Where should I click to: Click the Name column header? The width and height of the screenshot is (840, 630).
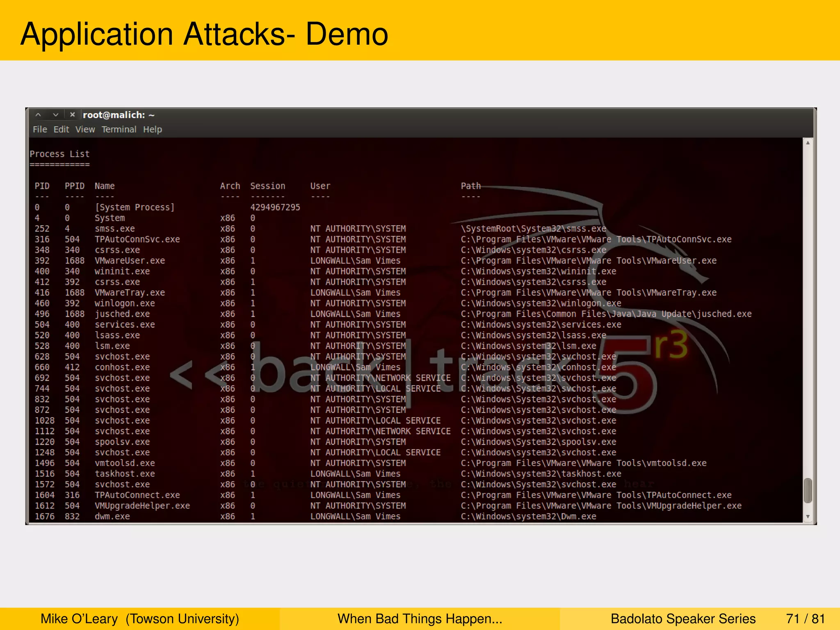pyautogui.click(x=105, y=186)
